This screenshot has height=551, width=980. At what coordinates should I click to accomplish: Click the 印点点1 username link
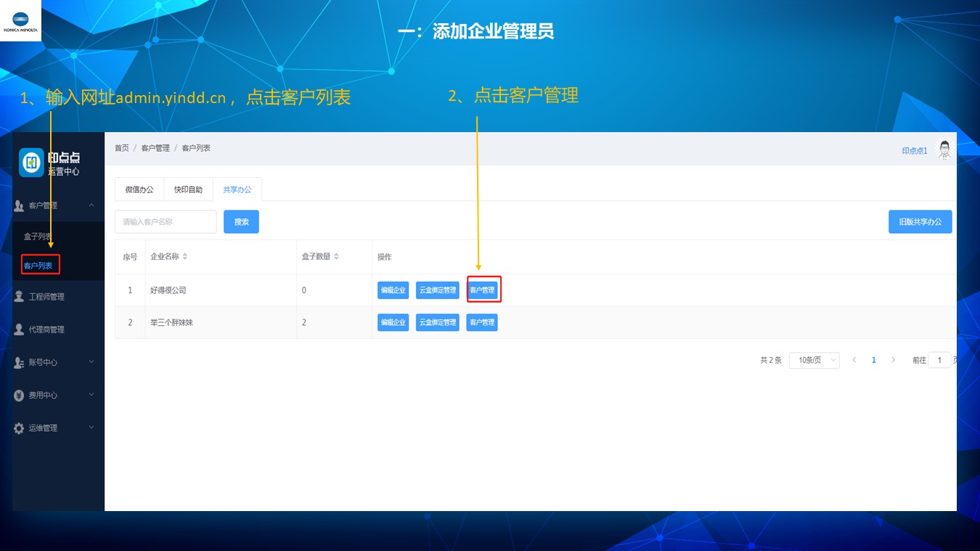point(915,151)
